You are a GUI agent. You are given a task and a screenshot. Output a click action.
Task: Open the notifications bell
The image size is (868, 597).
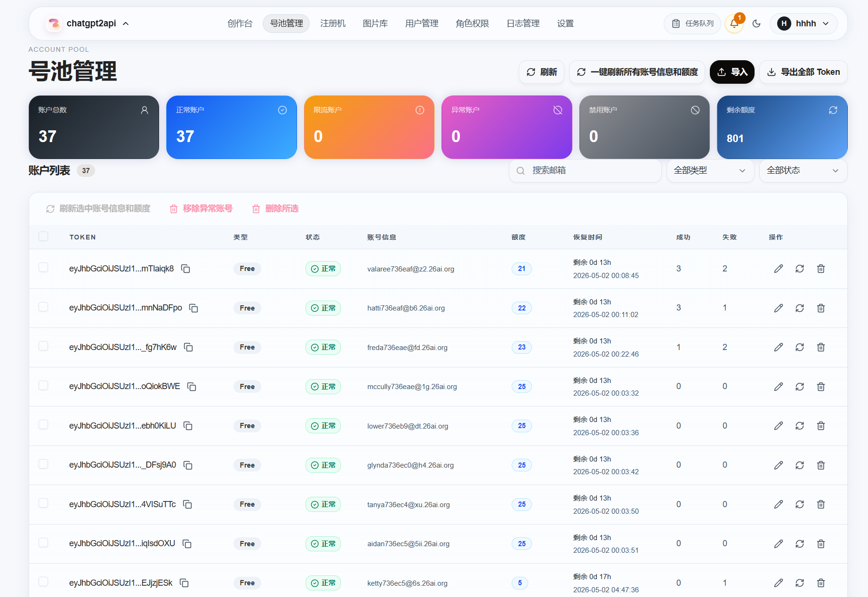click(734, 24)
